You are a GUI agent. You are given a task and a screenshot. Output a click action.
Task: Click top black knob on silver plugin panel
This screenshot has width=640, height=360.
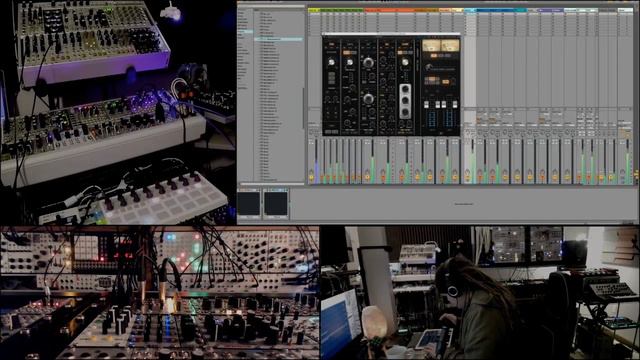point(405,89)
